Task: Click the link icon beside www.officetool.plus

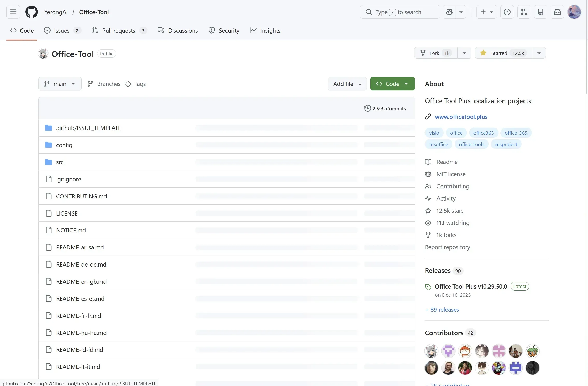Action: (x=428, y=117)
